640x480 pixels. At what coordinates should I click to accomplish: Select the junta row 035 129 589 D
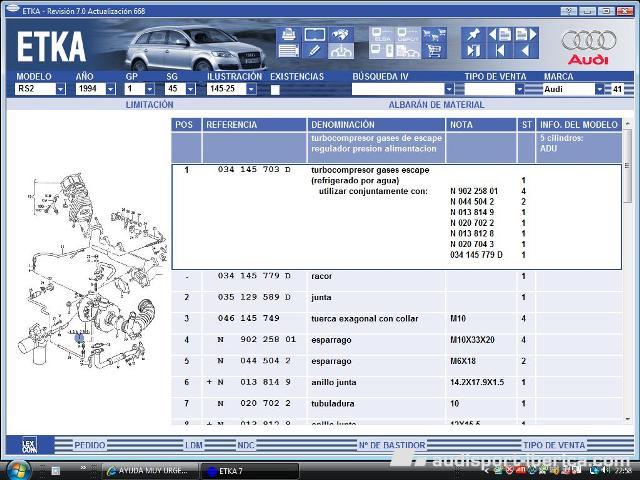397,302
